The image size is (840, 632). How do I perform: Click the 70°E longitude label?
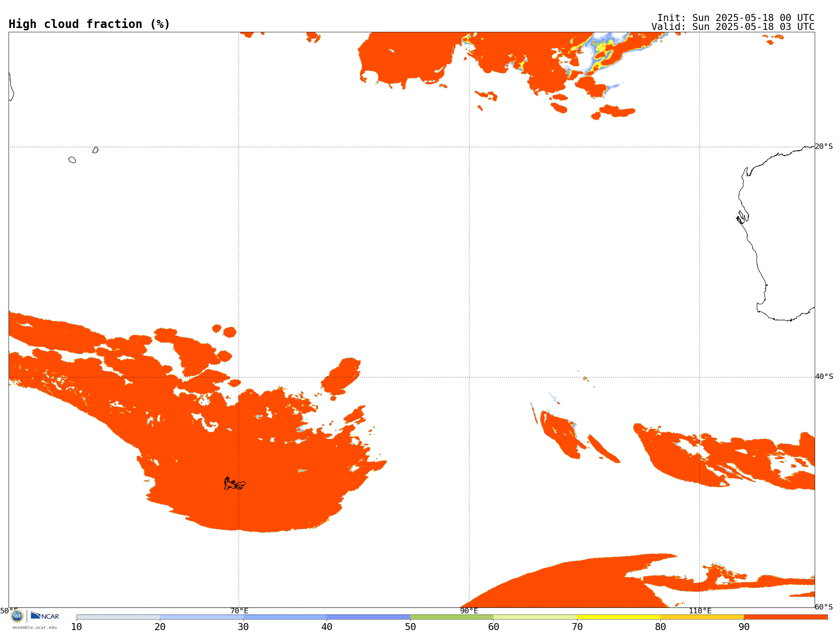click(x=239, y=611)
